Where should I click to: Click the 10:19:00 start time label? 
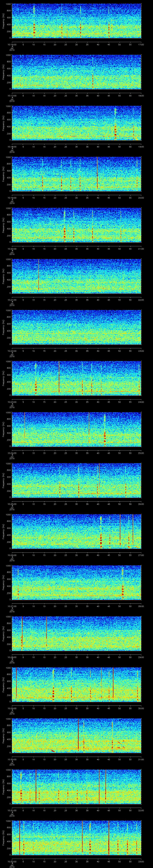12,197
